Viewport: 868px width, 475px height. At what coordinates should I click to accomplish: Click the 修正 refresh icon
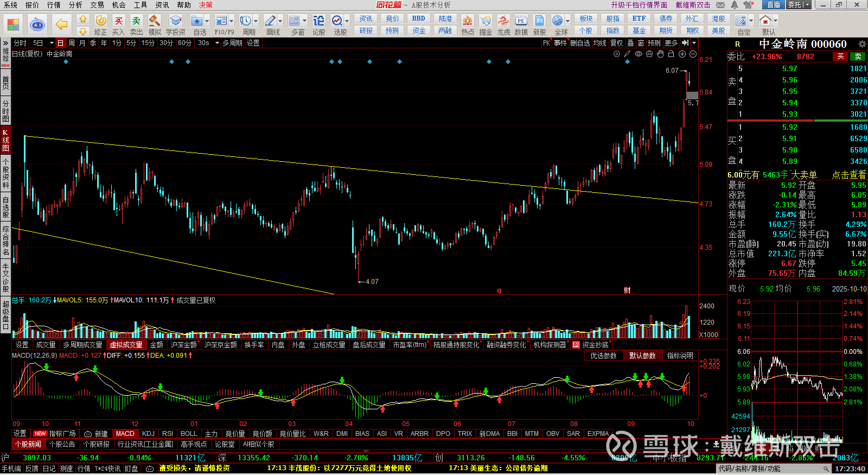pos(101,21)
